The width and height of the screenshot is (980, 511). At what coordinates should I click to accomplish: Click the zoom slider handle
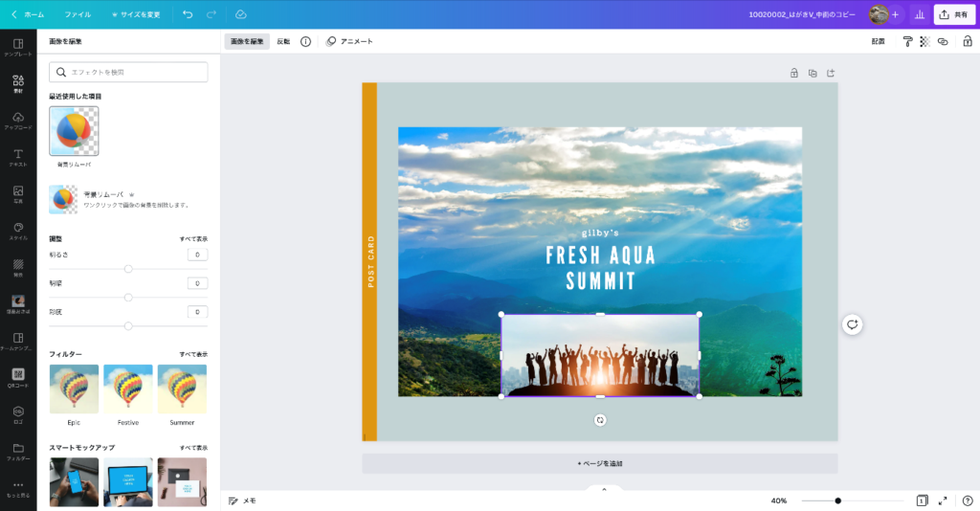[x=838, y=500]
